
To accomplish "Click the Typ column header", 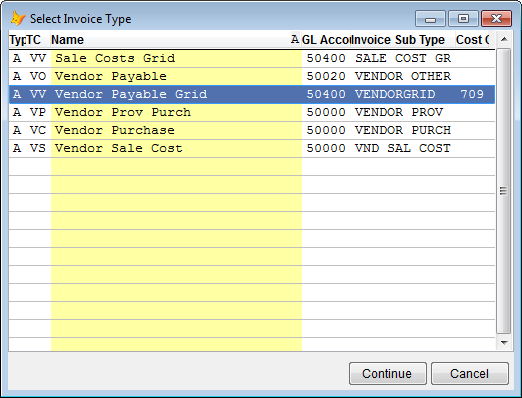I will click(17, 40).
